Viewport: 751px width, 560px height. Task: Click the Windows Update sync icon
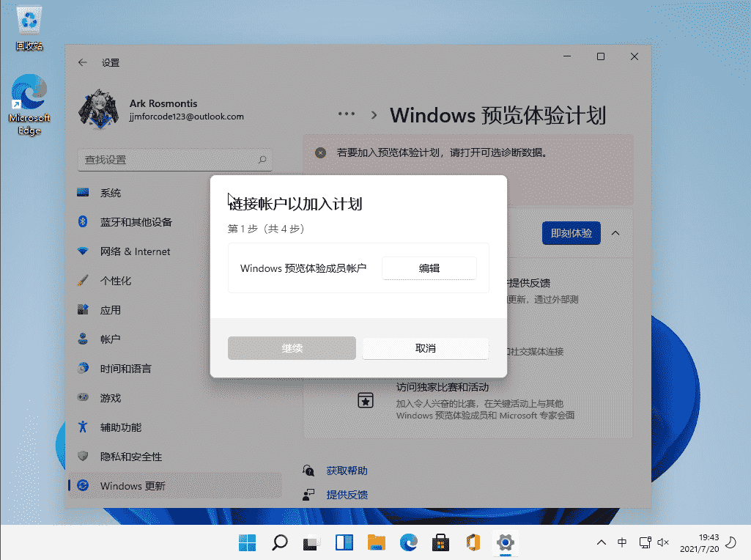tap(83, 486)
